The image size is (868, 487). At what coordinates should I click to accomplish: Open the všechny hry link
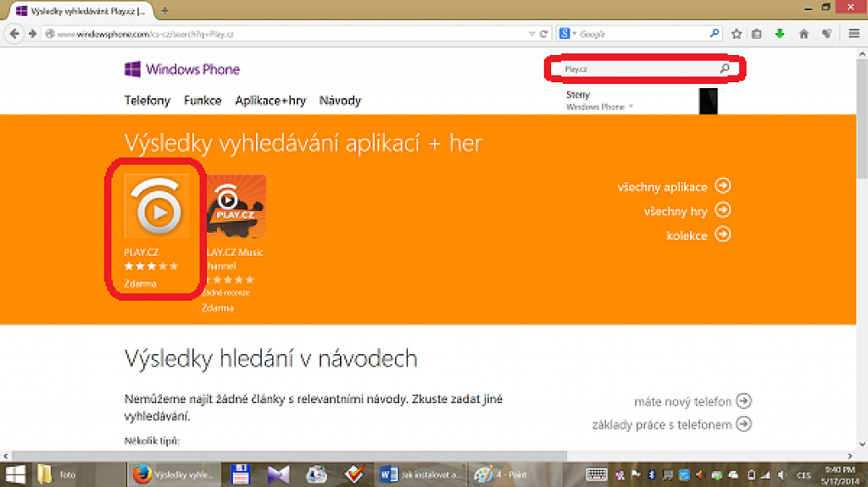(x=676, y=212)
